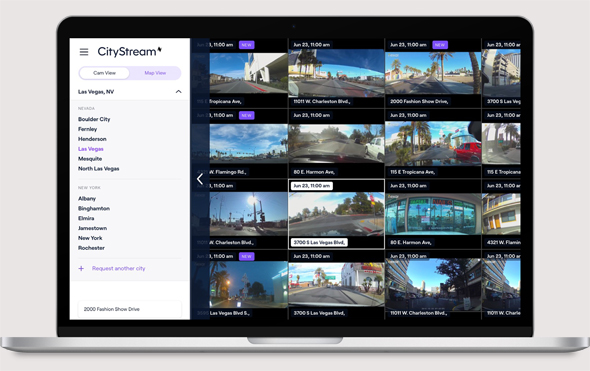Click plus icon beside Request another city
The height and width of the screenshot is (371, 590).
point(81,268)
